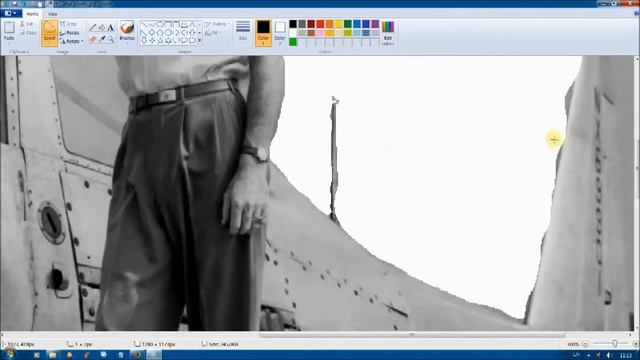Select the Curve shape in the Shapes gallery
Screen dimensions: 640x360
151,24
